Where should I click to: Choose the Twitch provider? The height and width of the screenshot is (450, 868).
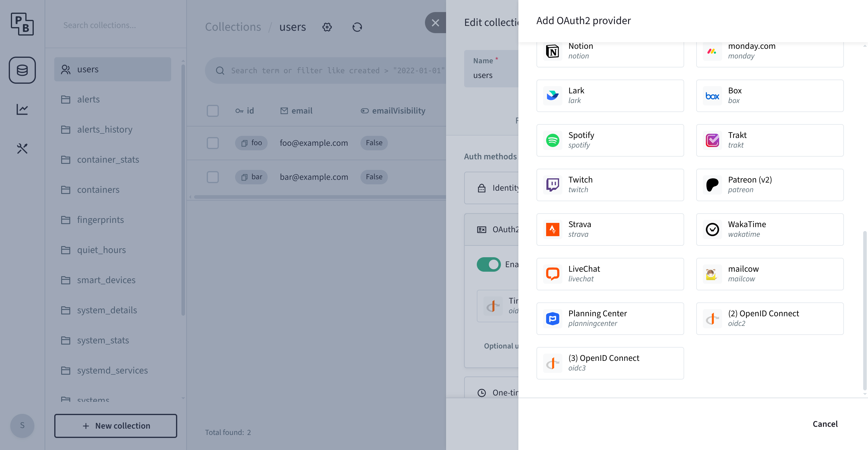(610, 185)
